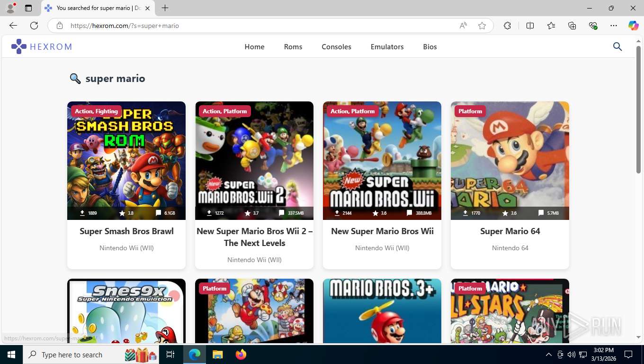Open notification center icon
Image resolution: width=644 pixels, height=364 pixels.
click(628, 355)
